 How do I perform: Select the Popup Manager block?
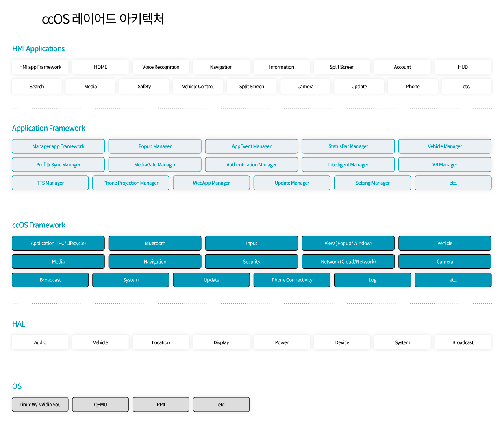click(155, 146)
